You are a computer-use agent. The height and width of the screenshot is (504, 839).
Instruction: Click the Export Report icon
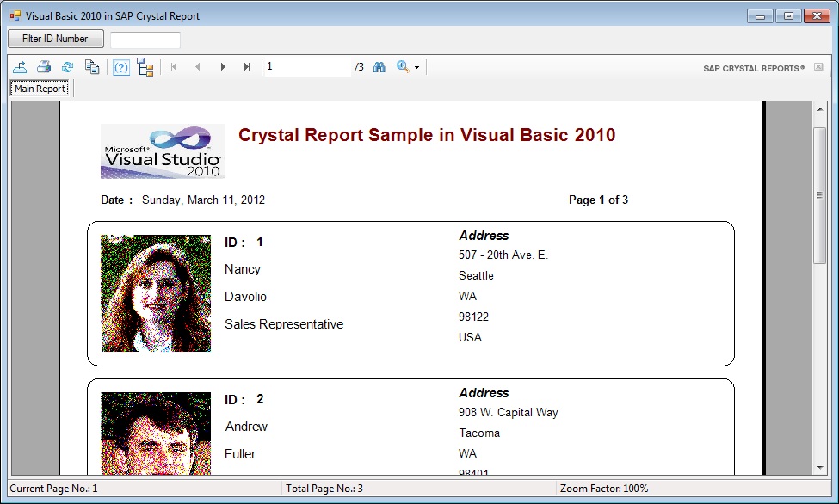(x=20, y=67)
